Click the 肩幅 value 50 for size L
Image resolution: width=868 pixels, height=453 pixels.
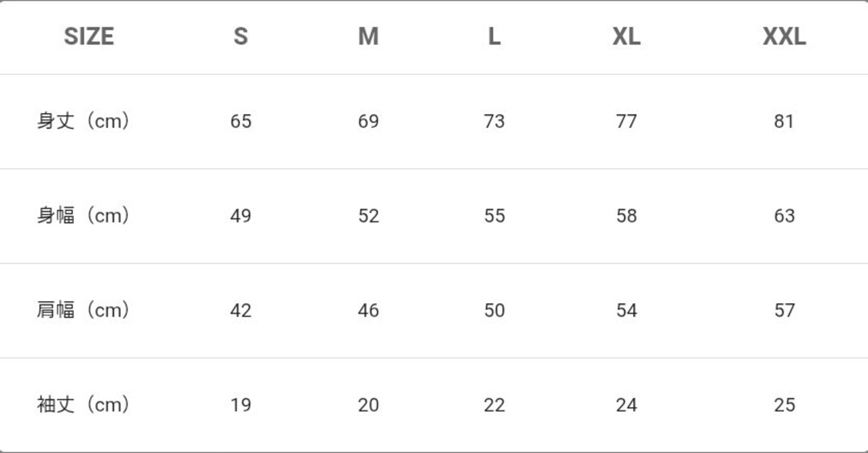(x=494, y=311)
